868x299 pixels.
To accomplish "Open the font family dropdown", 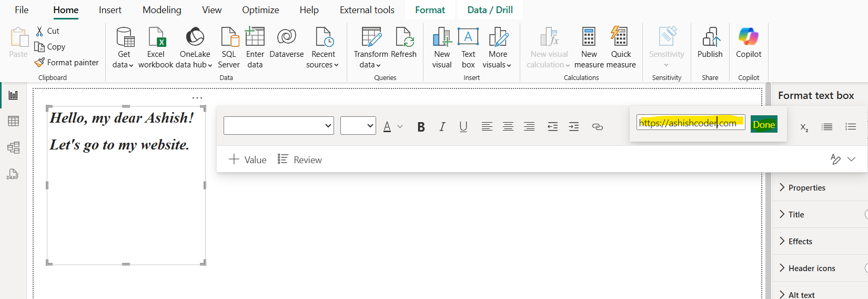I will 279,126.
